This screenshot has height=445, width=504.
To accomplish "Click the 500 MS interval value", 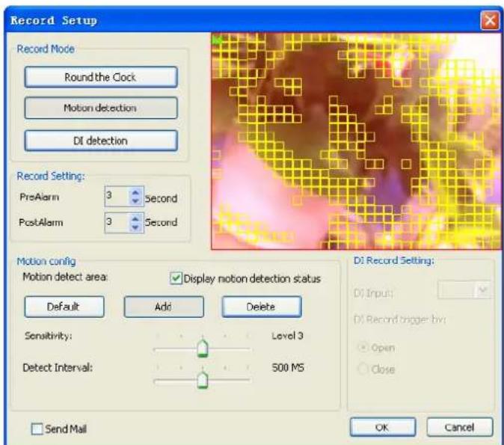I will tap(288, 367).
